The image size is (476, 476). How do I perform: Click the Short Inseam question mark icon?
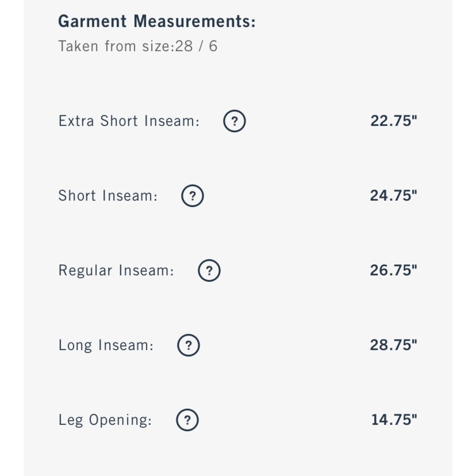192,196
